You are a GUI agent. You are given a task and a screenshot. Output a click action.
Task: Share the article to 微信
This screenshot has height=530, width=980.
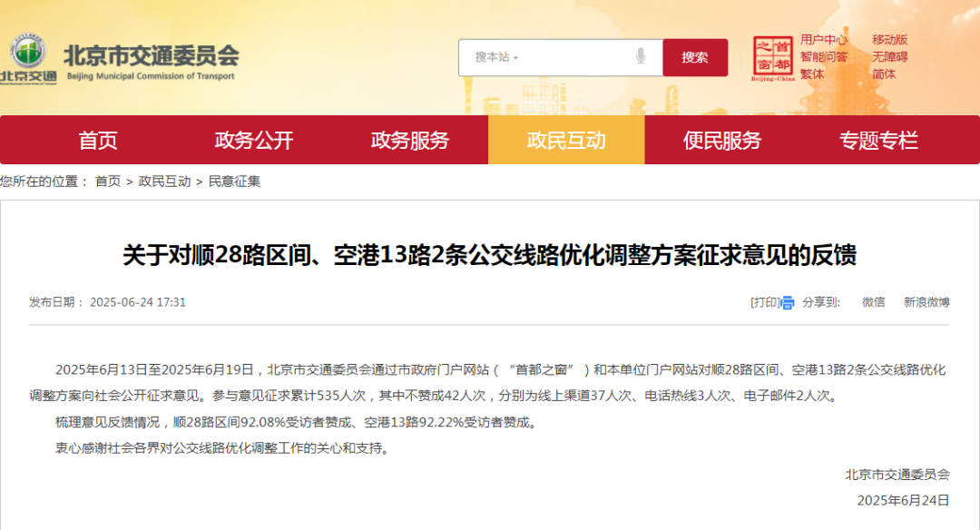(x=873, y=302)
